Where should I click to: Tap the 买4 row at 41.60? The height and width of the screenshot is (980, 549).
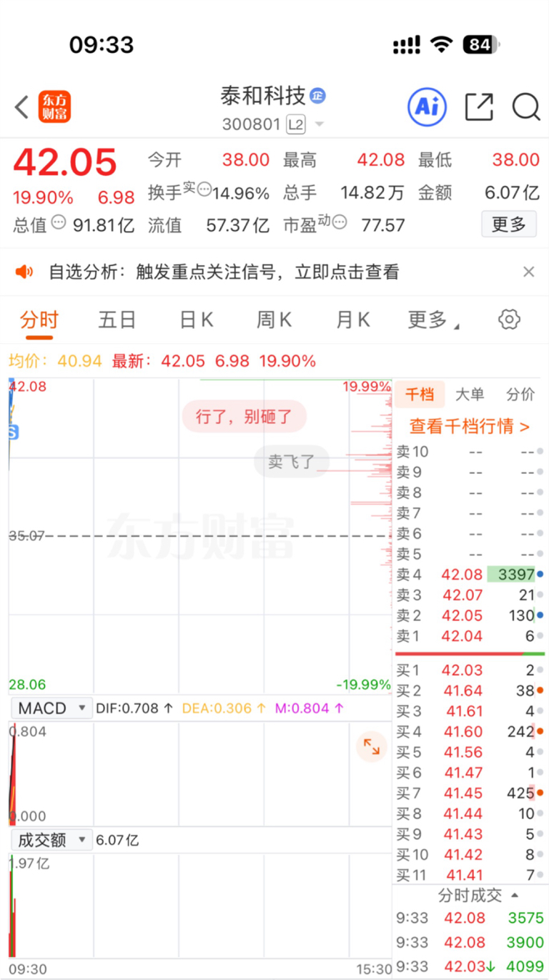click(x=470, y=732)
